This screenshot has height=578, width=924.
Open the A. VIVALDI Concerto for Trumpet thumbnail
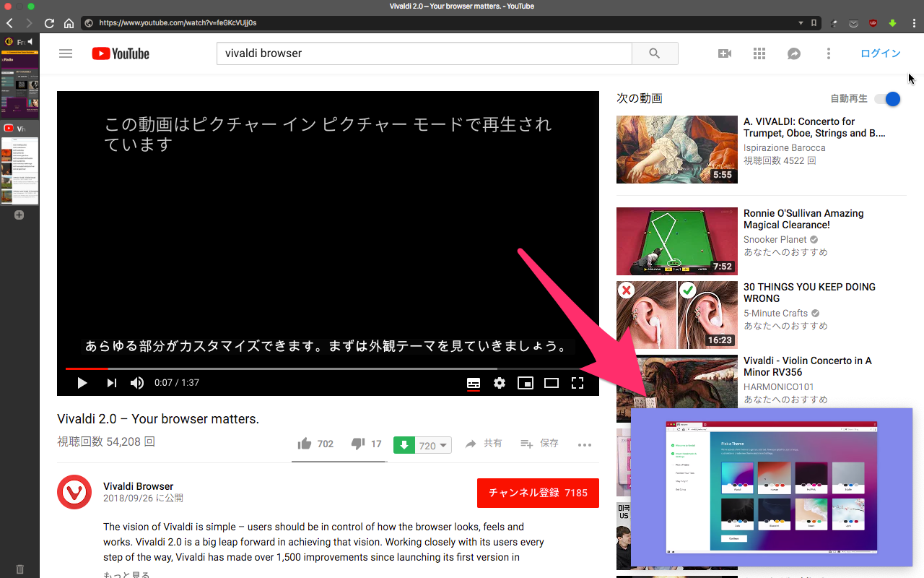(x=677, y=150)
